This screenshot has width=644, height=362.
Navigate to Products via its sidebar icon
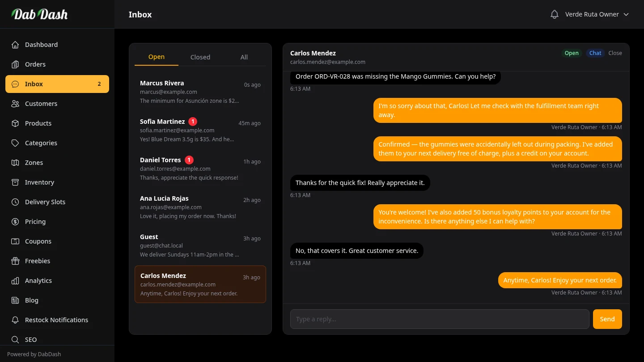pos(15,123)
